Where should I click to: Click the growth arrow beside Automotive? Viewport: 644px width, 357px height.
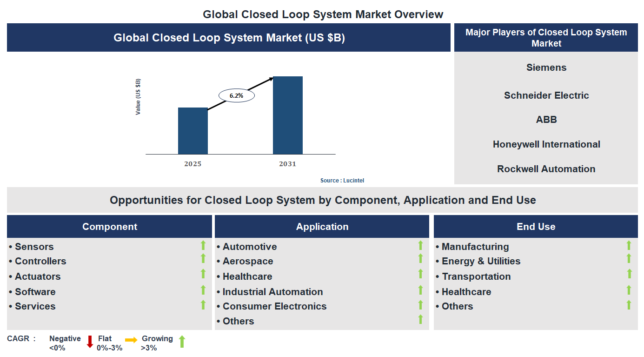[420, 246]
